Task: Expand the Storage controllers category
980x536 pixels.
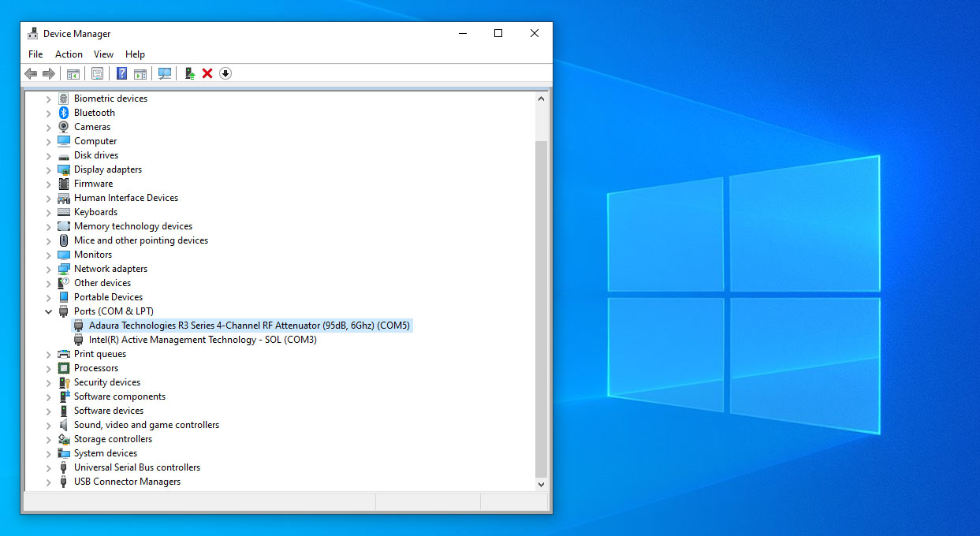Action: (x=48, y=439)
